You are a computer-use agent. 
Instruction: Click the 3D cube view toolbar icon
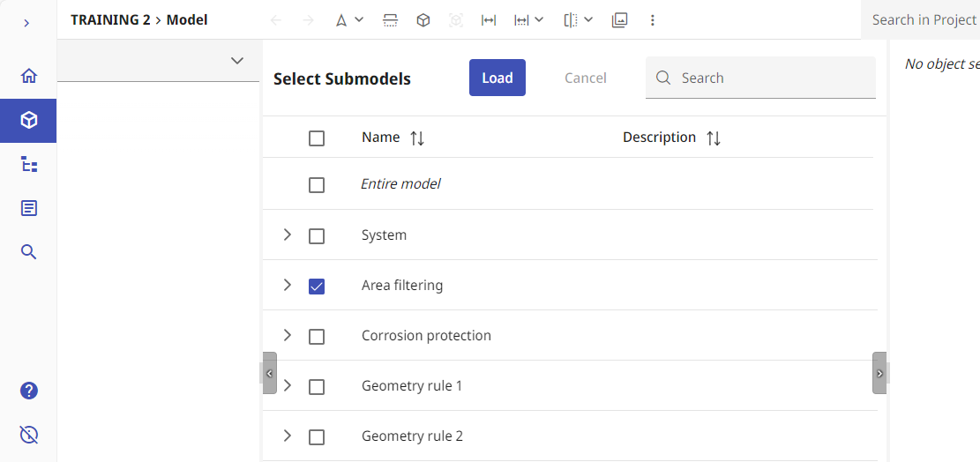423,20
